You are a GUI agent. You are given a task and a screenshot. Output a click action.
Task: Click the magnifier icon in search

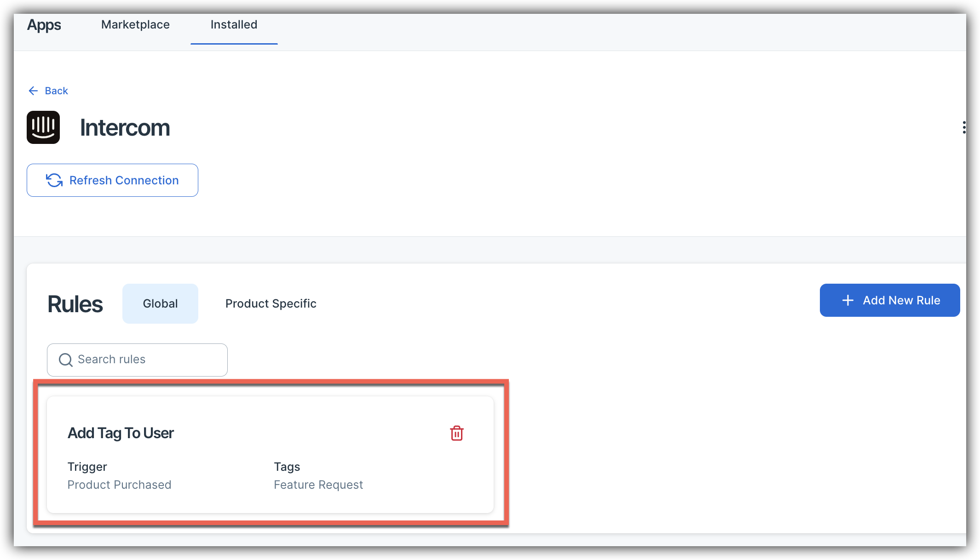coord(66,360)
